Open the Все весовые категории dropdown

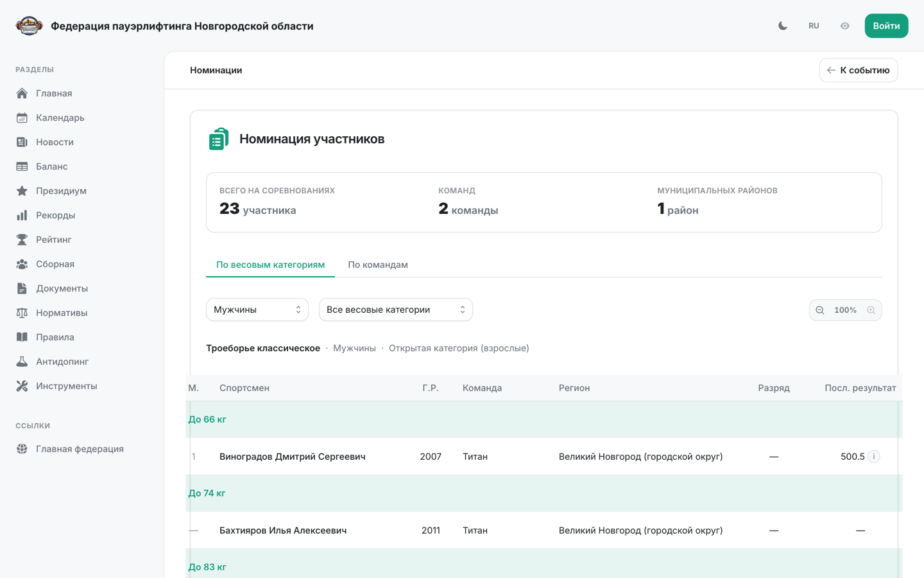point(396,310)
